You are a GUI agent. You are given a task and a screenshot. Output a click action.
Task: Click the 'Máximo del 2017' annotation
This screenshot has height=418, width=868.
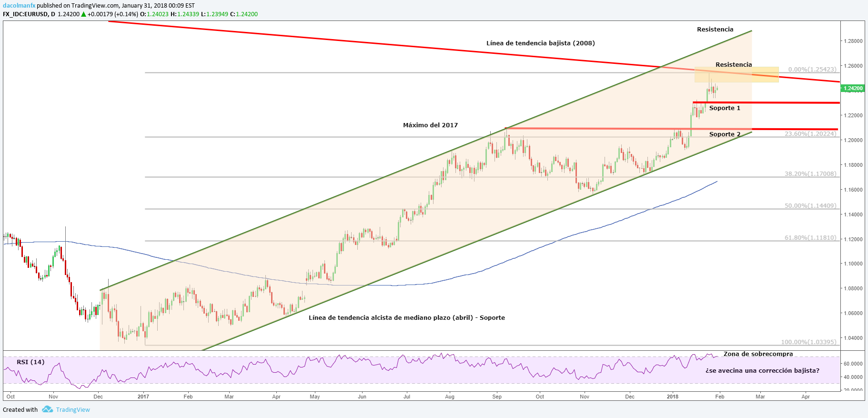(430, 125)
